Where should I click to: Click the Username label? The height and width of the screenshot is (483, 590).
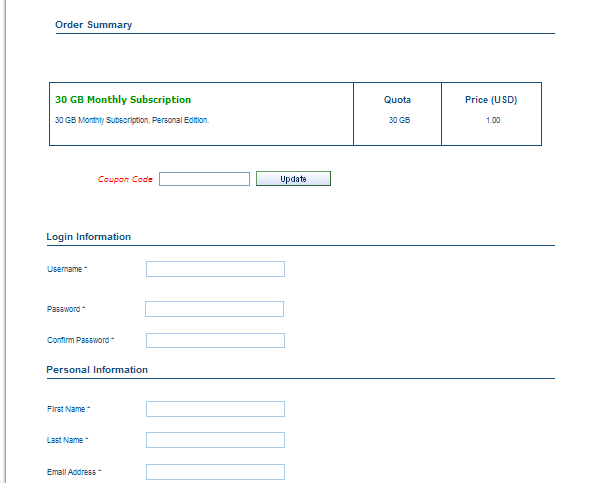tap(67, 269)
